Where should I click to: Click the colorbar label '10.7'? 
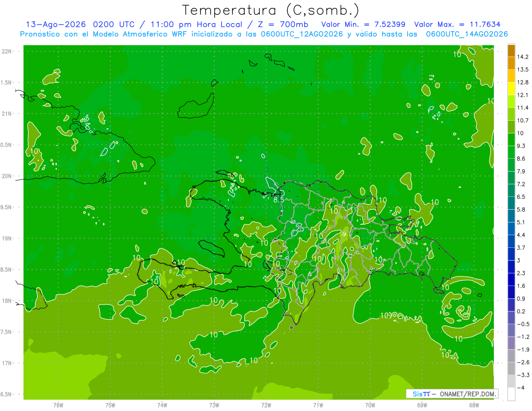(x=523, y=121)
